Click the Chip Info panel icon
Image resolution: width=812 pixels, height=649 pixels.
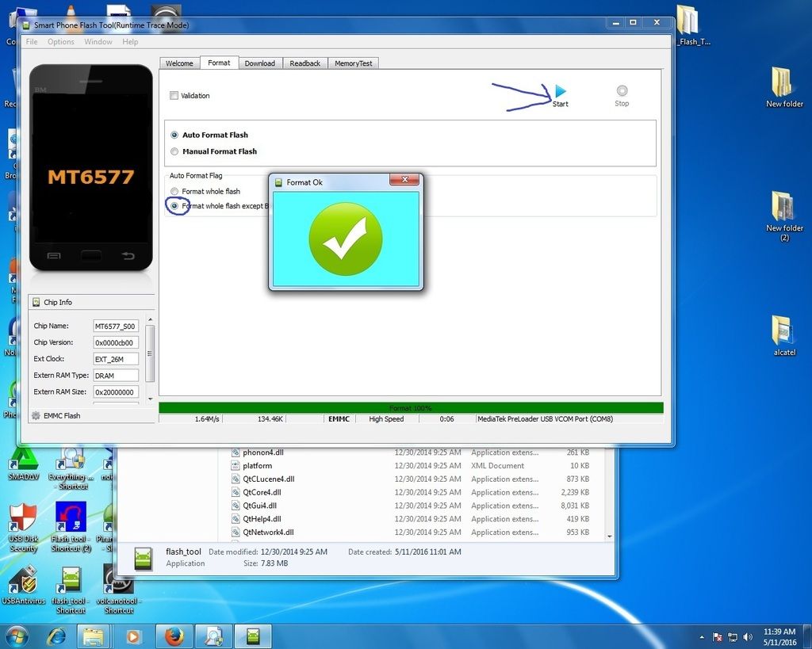[36, 302]
